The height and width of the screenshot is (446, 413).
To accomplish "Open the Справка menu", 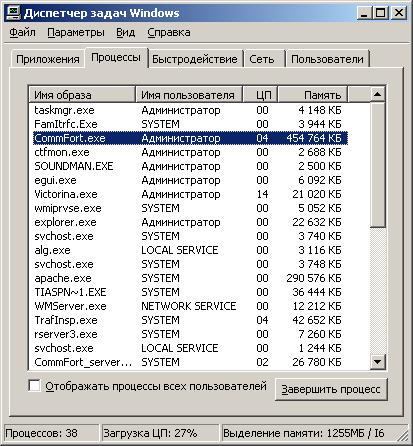I will (x=169, y=33).
